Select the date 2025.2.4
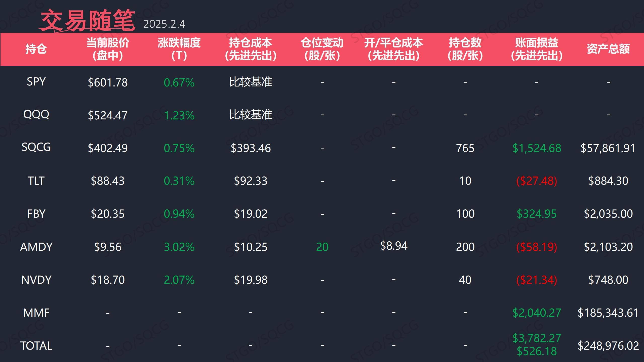This screenshot has height=362, width=644. (164, 24)
